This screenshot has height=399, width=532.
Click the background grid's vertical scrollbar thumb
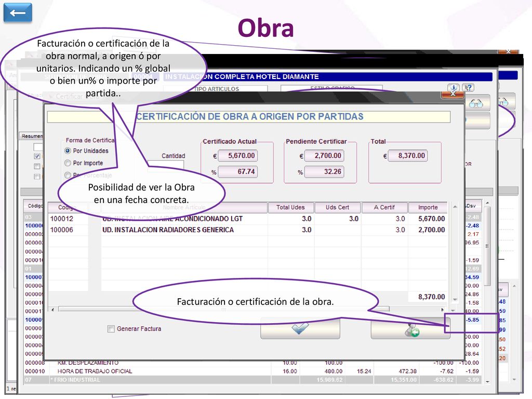tap(487, 246)
